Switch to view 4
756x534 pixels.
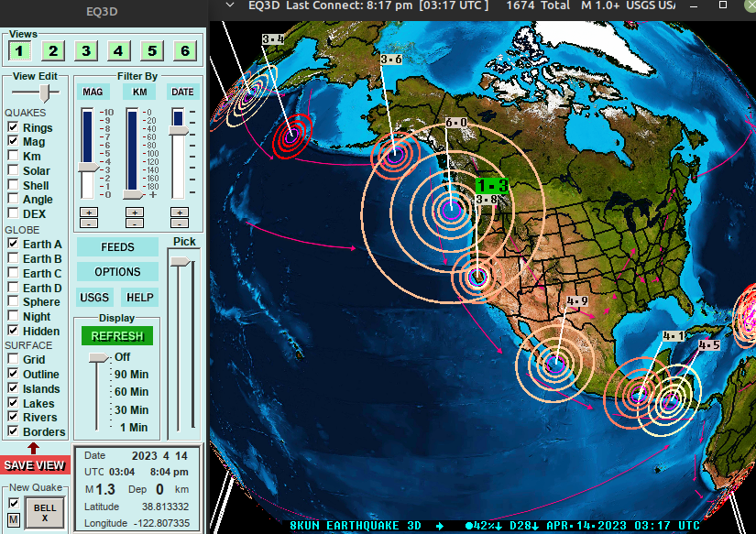point(118,51)
